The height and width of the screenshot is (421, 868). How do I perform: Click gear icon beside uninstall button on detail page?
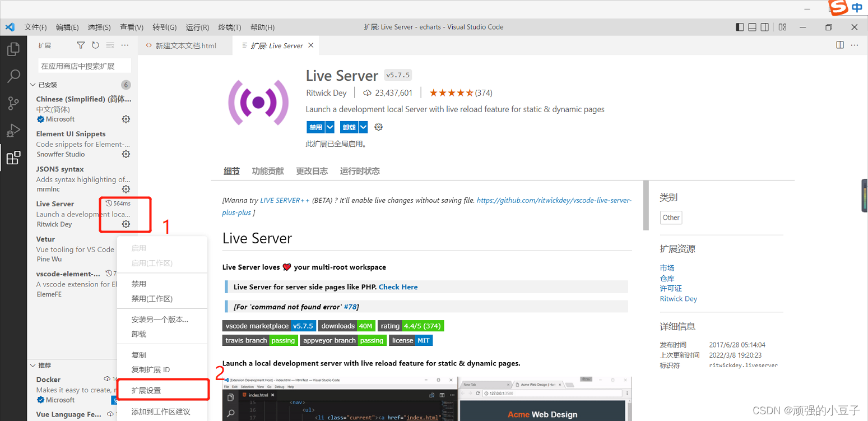[x=378, y=127]
